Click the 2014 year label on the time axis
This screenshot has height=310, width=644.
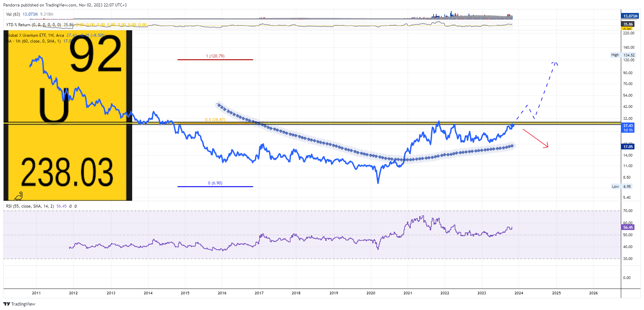click(148, 293)
